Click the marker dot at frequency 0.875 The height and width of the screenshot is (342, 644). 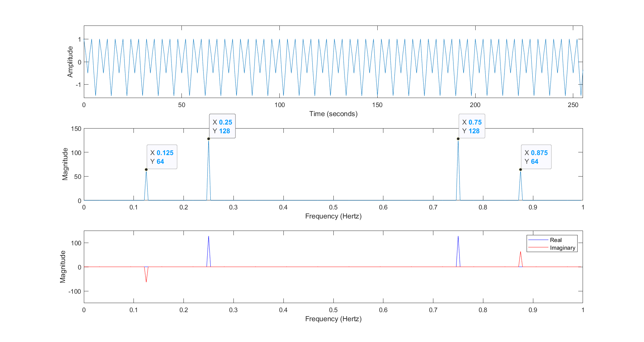(520, 170)
